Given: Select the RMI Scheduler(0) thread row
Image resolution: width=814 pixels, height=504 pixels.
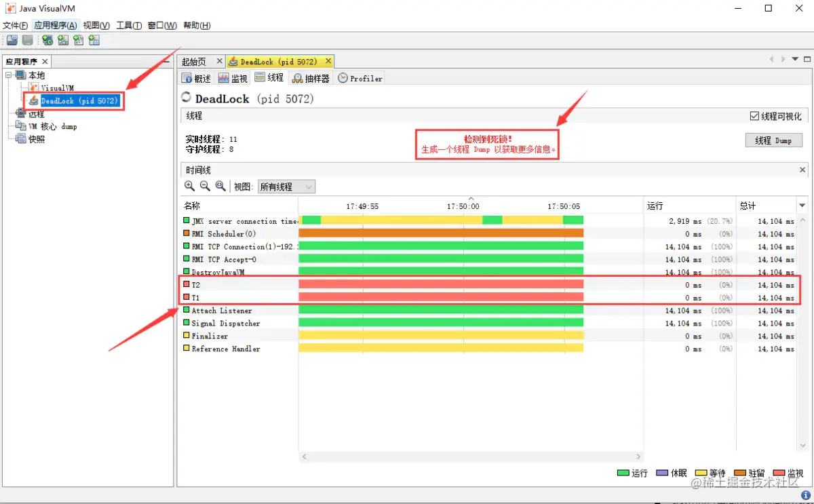Looking at the screenshot, I should point(488,233).
